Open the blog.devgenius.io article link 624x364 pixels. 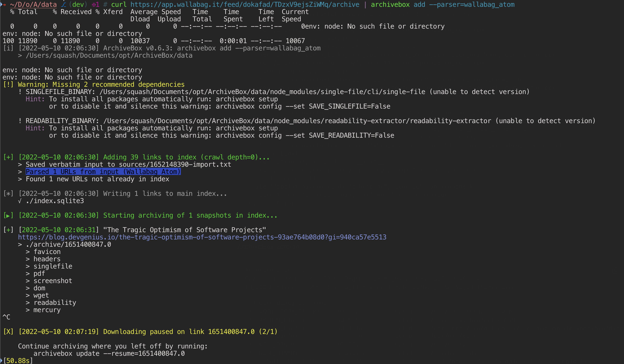point(202,237)
